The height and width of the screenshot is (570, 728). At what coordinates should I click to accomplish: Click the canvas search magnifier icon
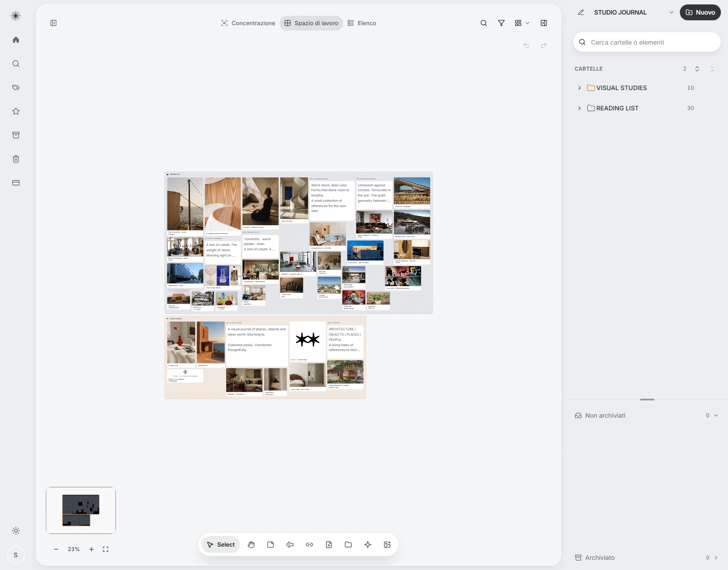[484, 23]
